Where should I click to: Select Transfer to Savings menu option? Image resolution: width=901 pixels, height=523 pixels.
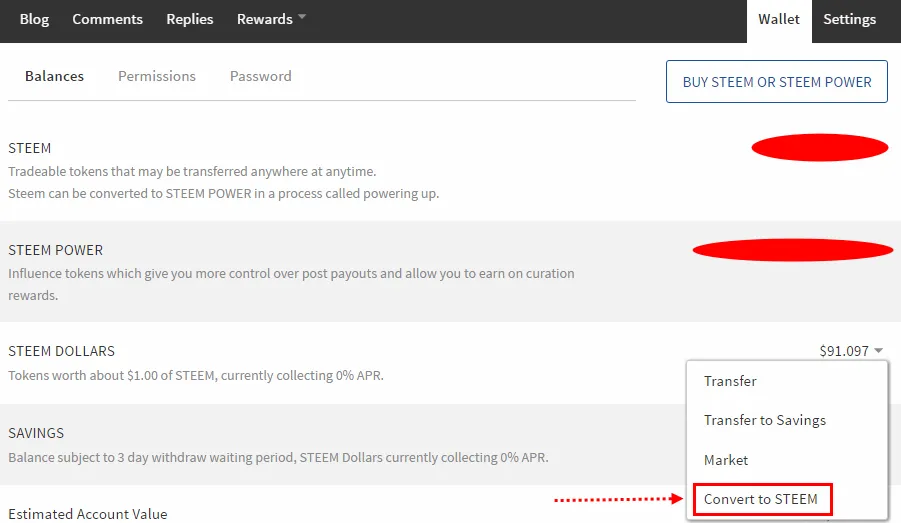(765, 420)
